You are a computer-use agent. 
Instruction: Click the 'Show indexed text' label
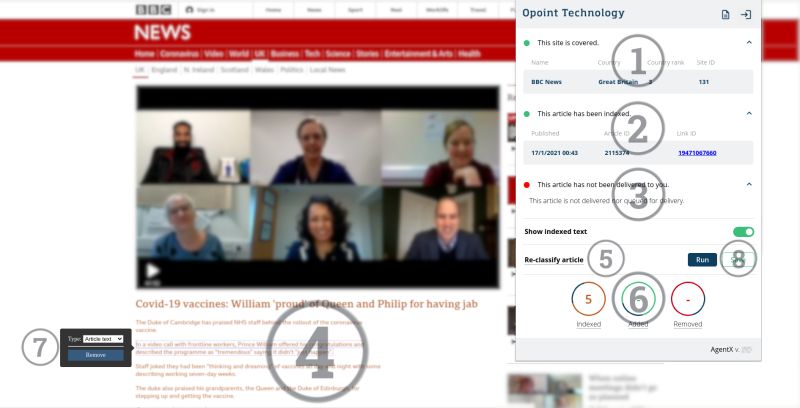tap(556, 232)
